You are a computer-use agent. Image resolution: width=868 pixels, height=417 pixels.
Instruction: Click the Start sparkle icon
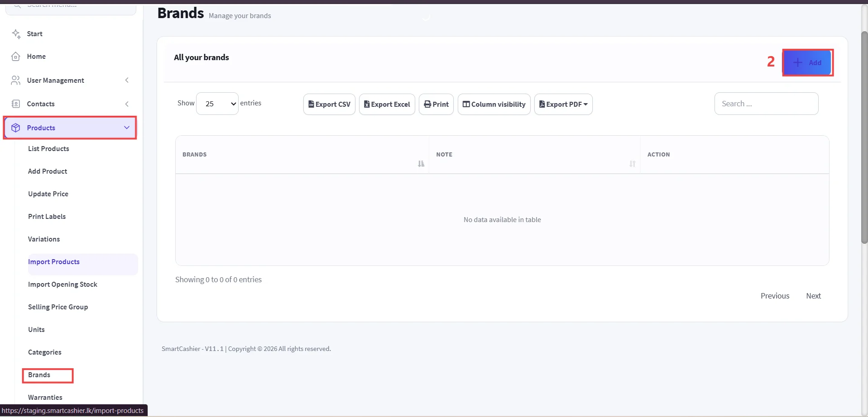(16, 34)
